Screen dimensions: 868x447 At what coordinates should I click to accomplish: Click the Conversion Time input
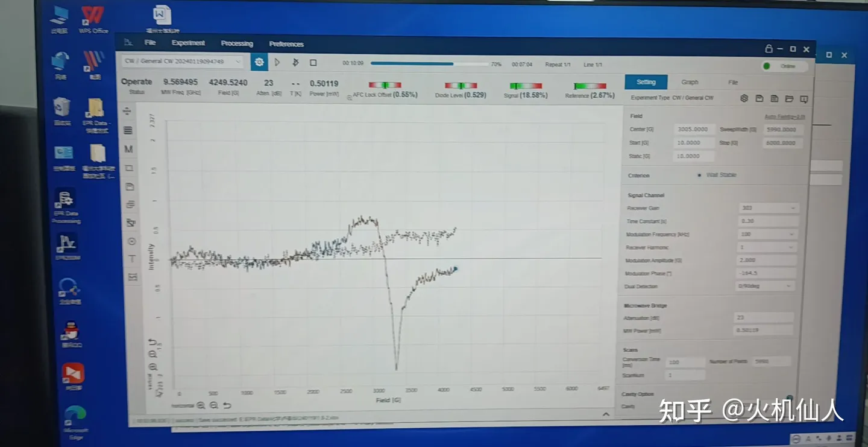coord(686,362)
